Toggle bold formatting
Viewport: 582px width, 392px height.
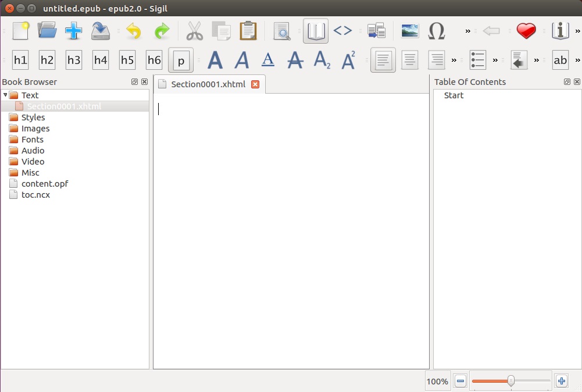(x=215, y=60)
